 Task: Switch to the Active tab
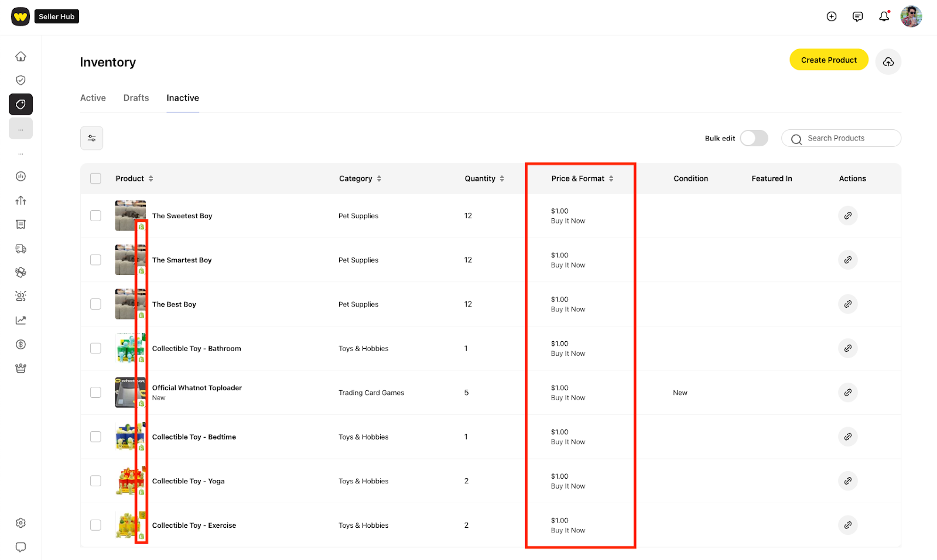(93, 98)
